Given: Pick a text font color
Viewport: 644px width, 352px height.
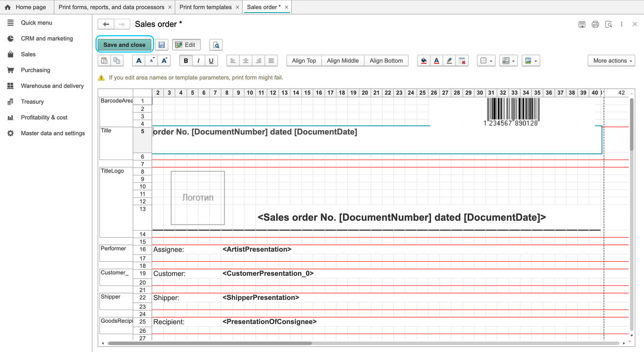Looking at the screenshot, I should click(x=436, y=61).
